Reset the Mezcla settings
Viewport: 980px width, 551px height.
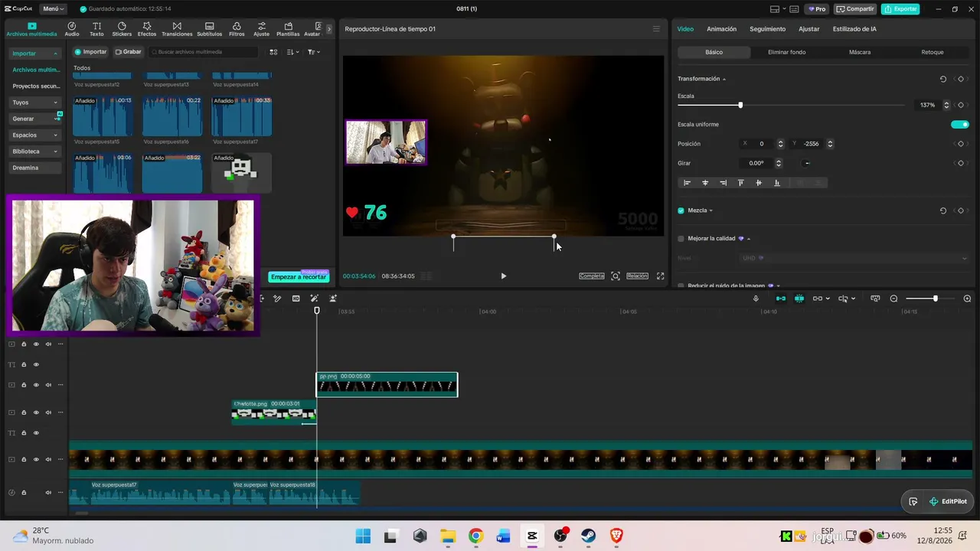tap(942, 210)
